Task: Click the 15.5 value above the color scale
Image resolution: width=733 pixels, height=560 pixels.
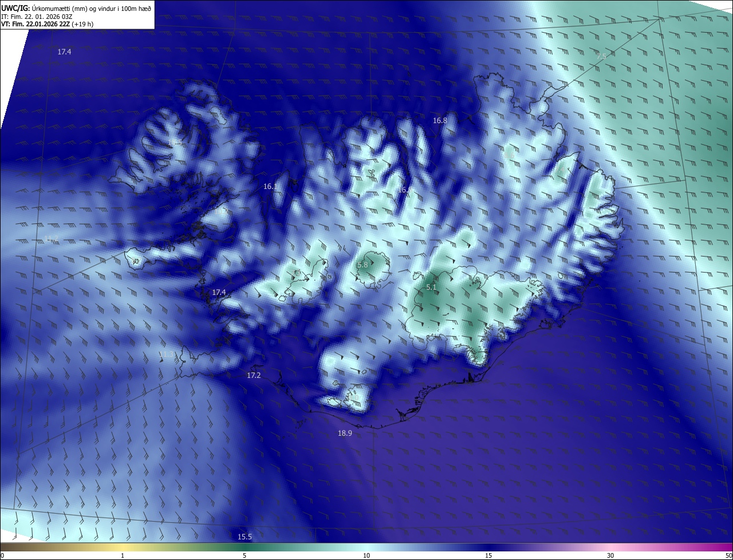Action: click(245, 537)
